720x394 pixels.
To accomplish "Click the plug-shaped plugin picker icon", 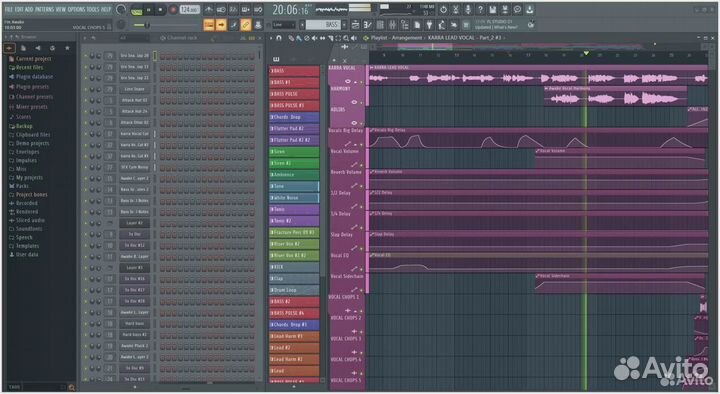I will coord(429,25).
